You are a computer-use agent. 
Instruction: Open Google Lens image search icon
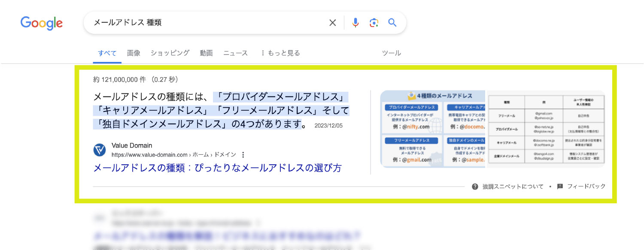(374, 23)
